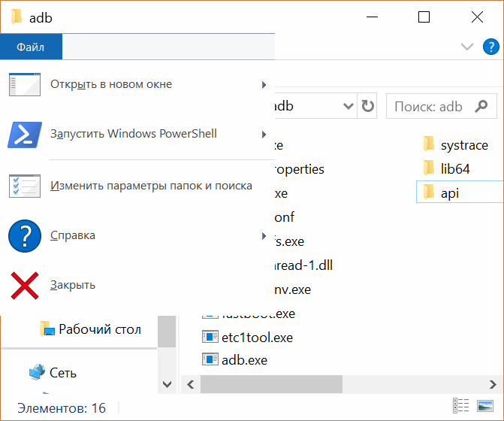Select the adb.exe file

pyautogui.click(x=235, y=360)
